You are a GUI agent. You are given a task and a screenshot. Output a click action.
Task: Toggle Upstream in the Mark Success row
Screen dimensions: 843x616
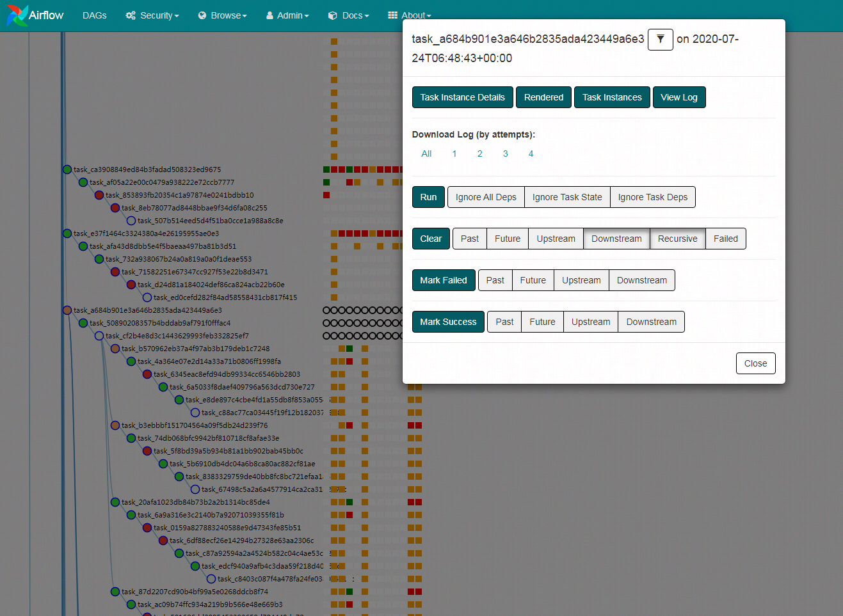[591, 322]
